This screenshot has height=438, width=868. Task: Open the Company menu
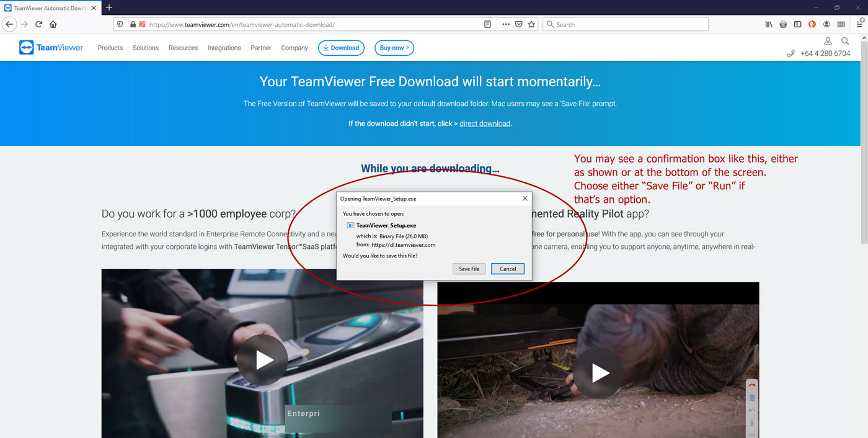click(294, 48)
